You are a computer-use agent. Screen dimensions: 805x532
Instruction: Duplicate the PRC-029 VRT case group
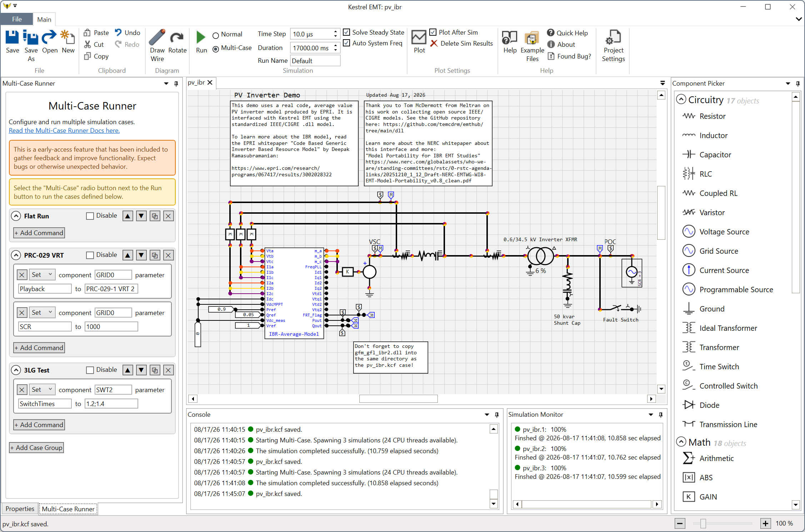(155, 255)
